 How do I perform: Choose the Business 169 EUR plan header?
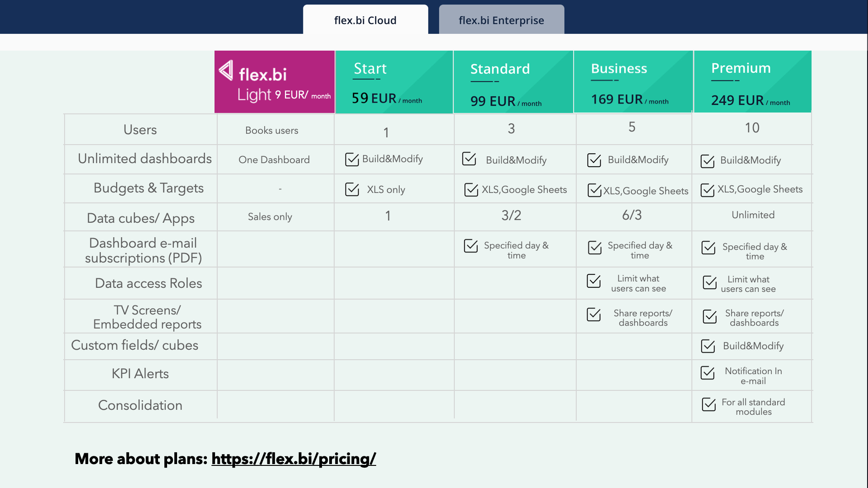coord(633,82)
